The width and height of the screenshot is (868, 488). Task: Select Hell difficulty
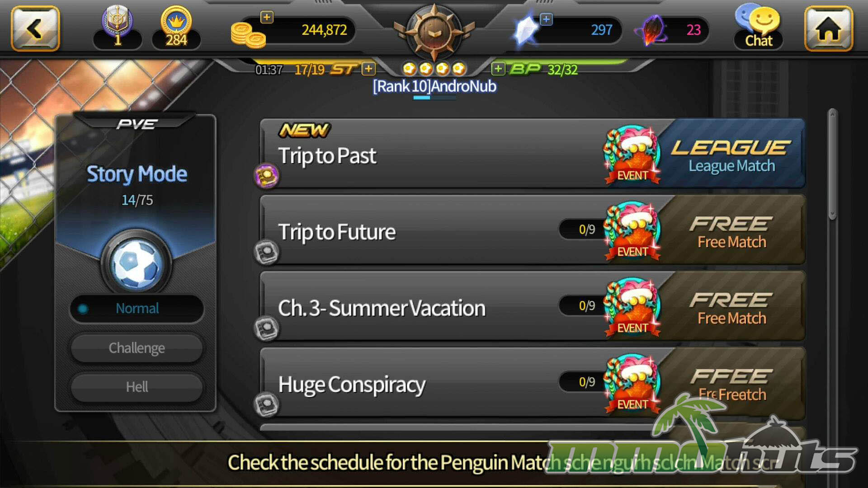click(x=137, y=387)
